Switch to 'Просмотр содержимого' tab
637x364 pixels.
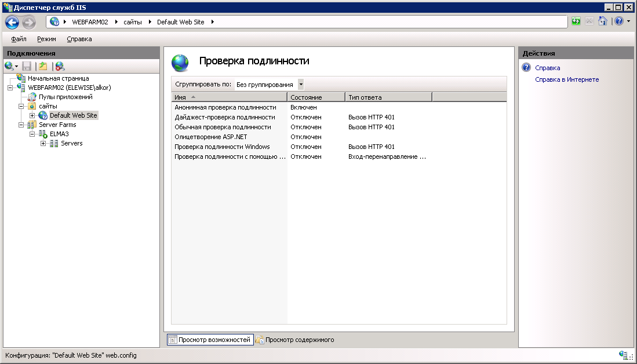click(x=296, y=340)
